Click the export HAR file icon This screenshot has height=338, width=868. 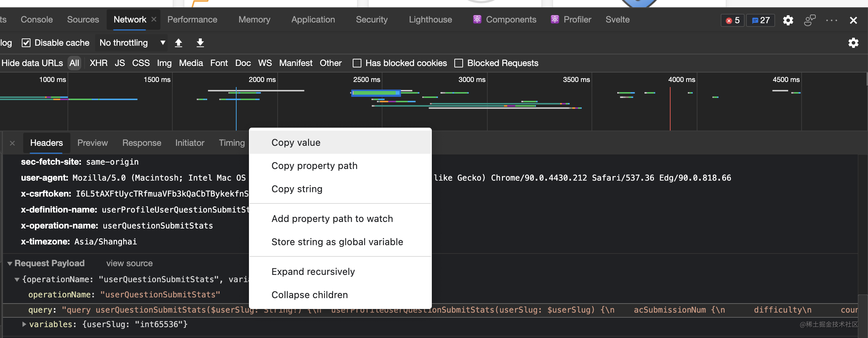pyautogui.click(x=200, y=42)
